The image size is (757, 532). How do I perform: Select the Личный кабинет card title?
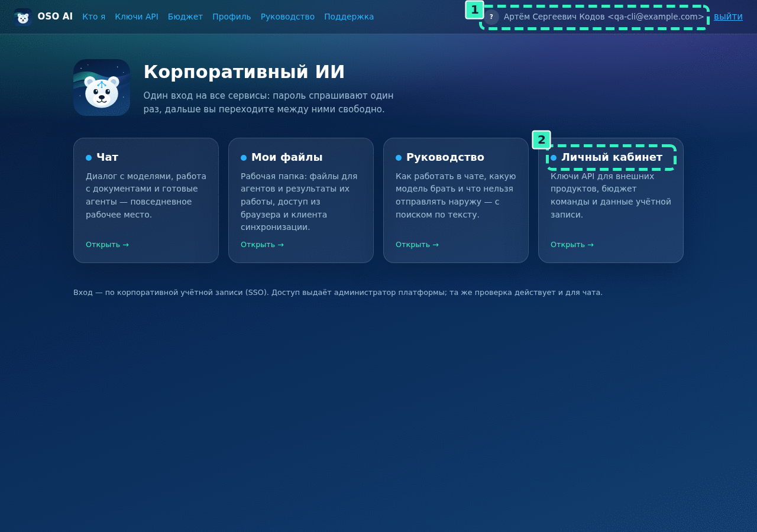(612, 157)
